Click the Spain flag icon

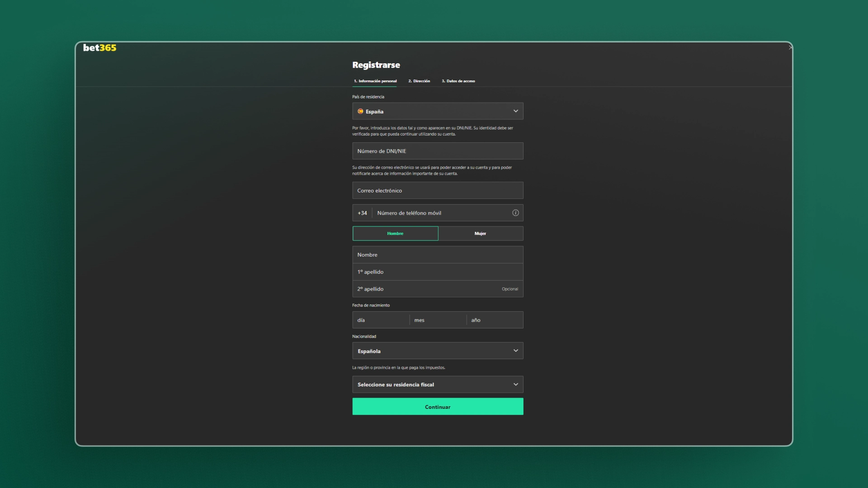pos(360,111)
